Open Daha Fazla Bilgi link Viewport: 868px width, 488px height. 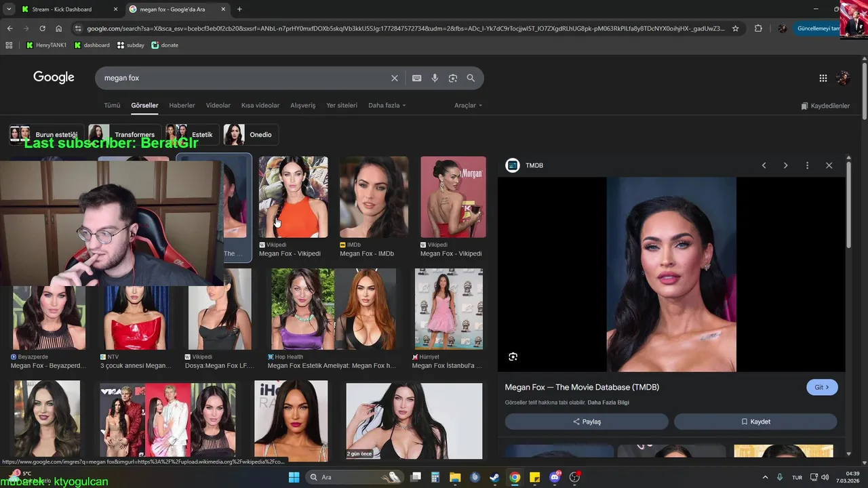coord(608,403)
